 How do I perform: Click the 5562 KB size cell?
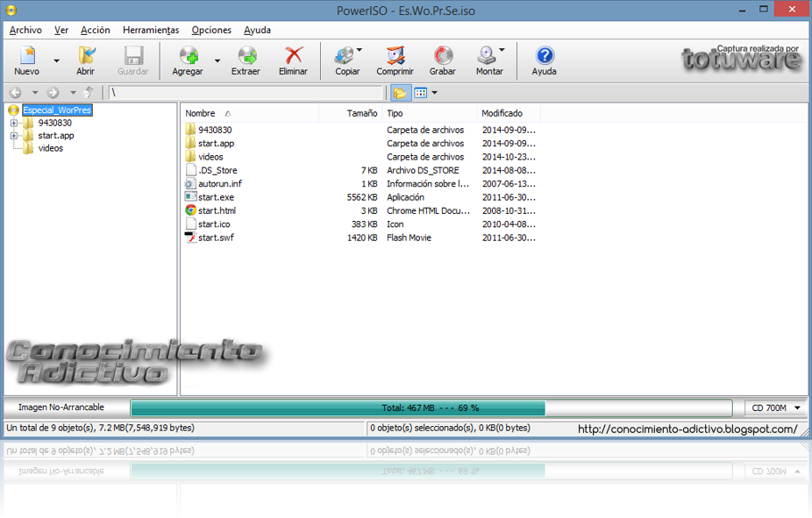362,197
